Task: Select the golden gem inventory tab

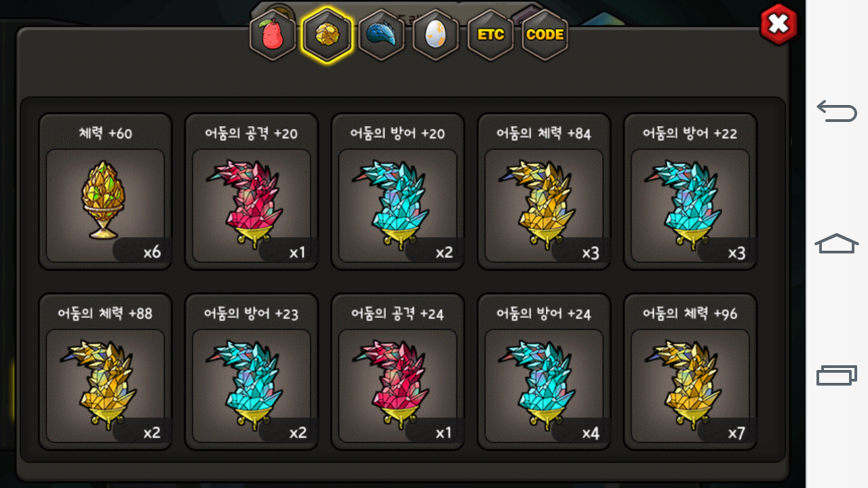Action: (328, 35)
